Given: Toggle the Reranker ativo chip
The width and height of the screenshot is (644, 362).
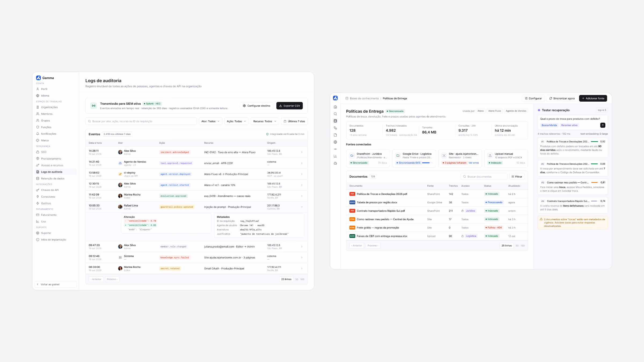Looking at the screenshot, I should click(x=569, y=125).
